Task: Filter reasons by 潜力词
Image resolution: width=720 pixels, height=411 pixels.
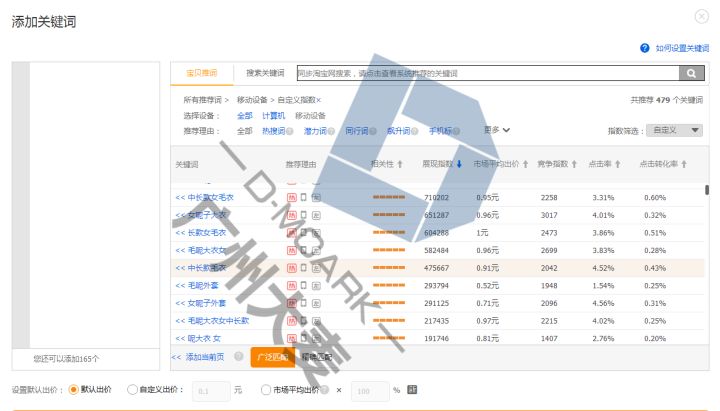Action: (315, 131)
